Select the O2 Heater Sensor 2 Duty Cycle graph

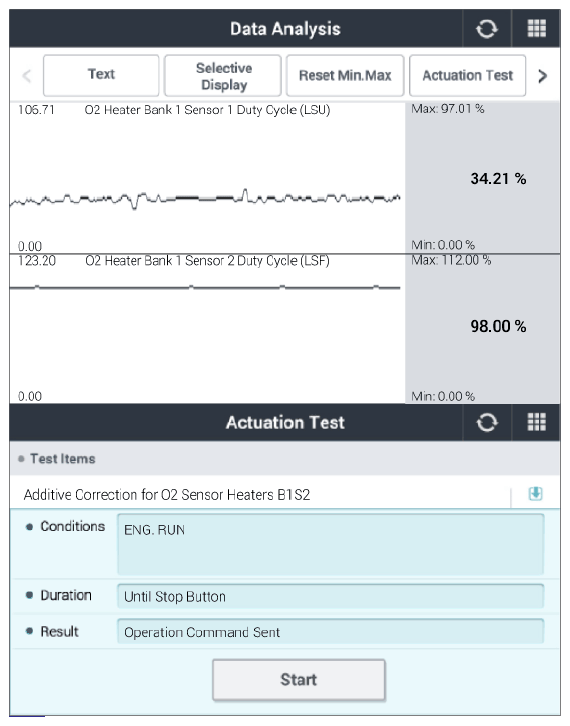(x=207, y=328)
